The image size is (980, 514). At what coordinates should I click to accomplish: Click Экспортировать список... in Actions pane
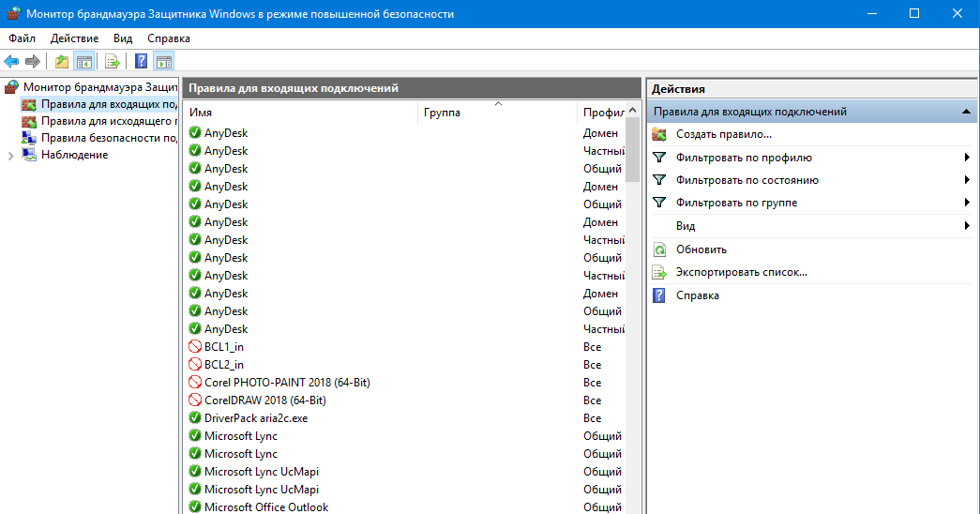[x=741, y=272]
